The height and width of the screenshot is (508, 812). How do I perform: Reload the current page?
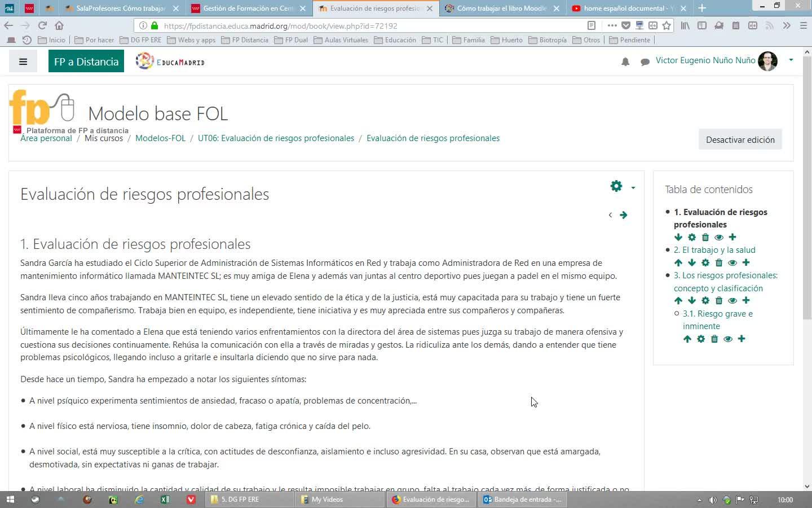click(42, 25)
